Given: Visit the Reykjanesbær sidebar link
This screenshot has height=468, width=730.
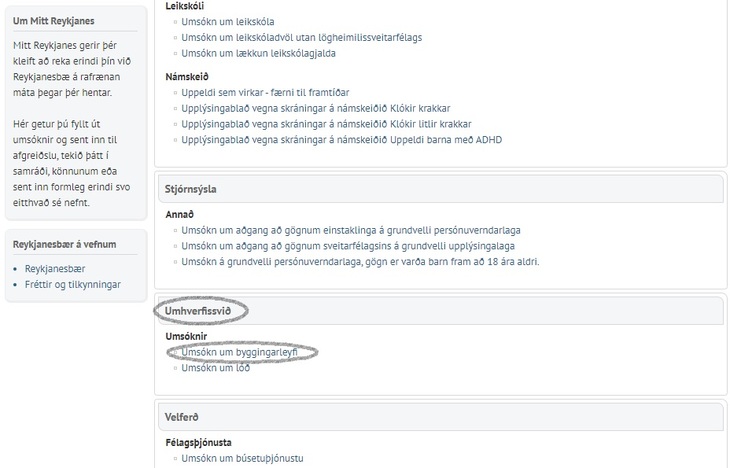Looking at the screenshot, I should pos(55,269).
